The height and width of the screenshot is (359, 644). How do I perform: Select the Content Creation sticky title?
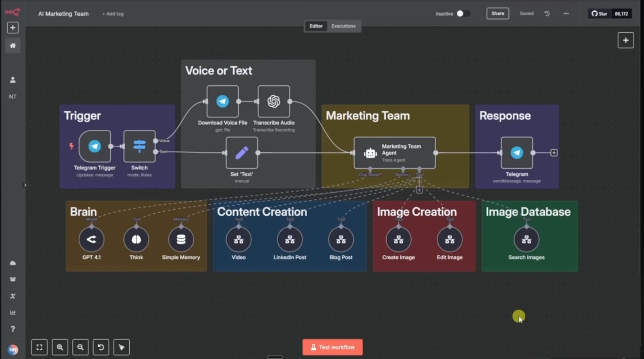pos(262,212)
